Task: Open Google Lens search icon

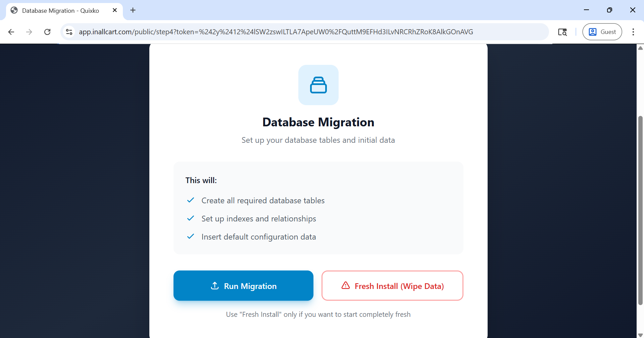Action: [x=562, y=32]
